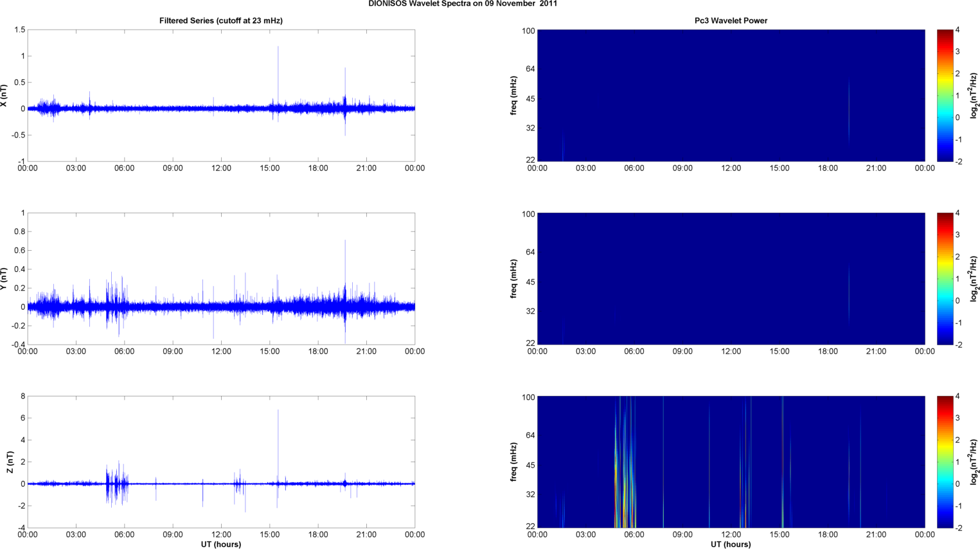Click '45' frequency tick of Y spectrogram

pyautogui.click(x=529, y=282)
